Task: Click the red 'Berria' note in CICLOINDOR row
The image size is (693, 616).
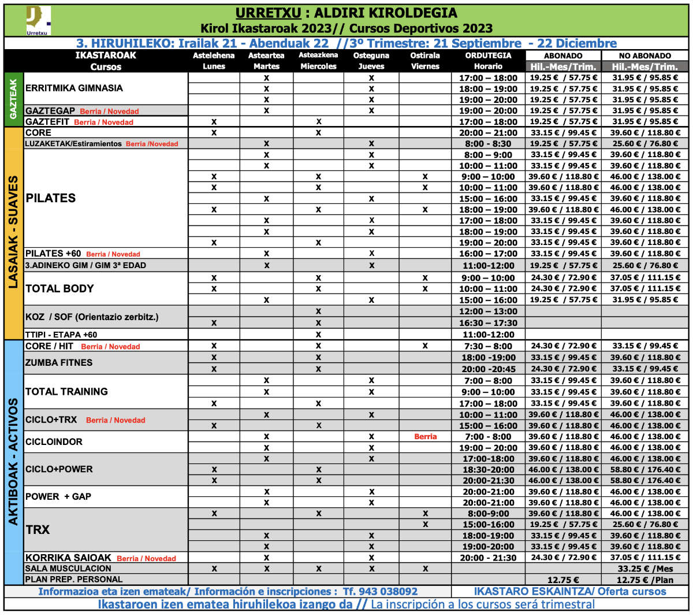Action: (426, 437)
